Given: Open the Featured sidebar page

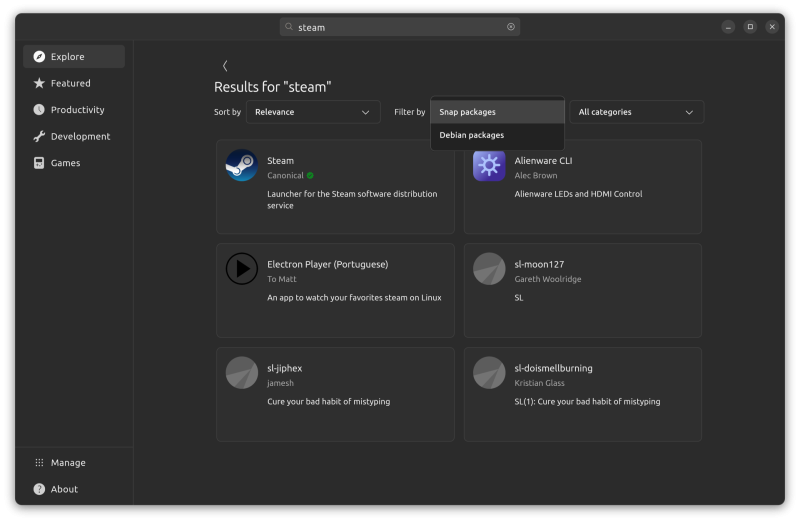Looking at the screenshot, I should [74, 83].
